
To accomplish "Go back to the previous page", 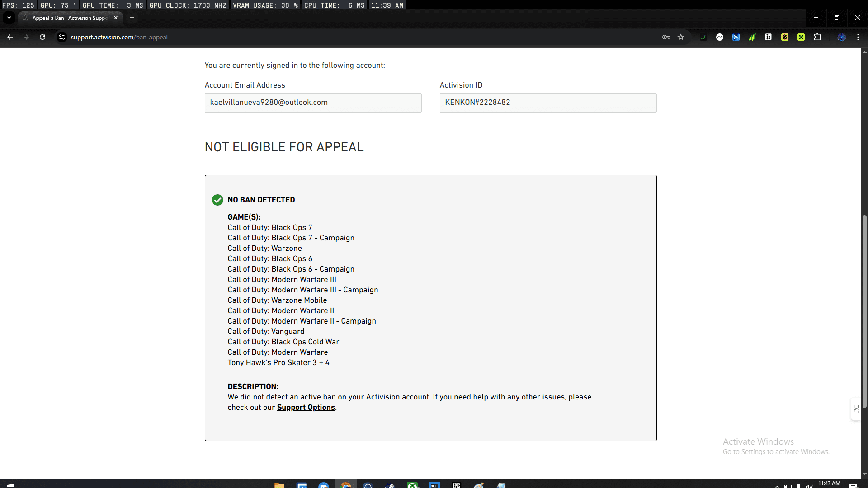I will [x=10, y=37].
